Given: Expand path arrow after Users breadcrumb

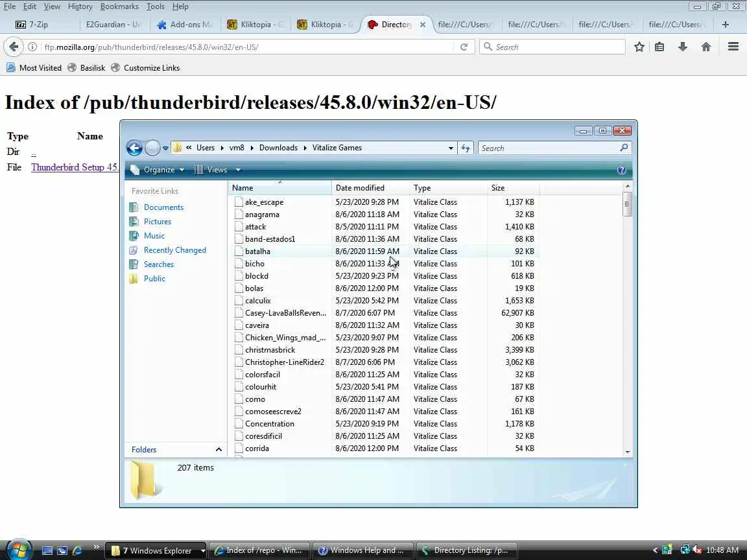Looking at the screenshot, I should pos(222,148).
